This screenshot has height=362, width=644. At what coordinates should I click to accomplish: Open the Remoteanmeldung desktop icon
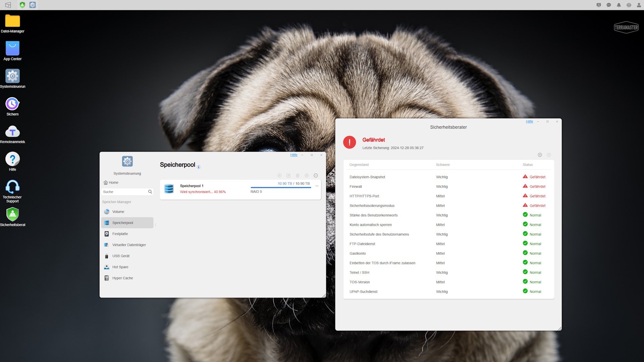click(12, 134)
